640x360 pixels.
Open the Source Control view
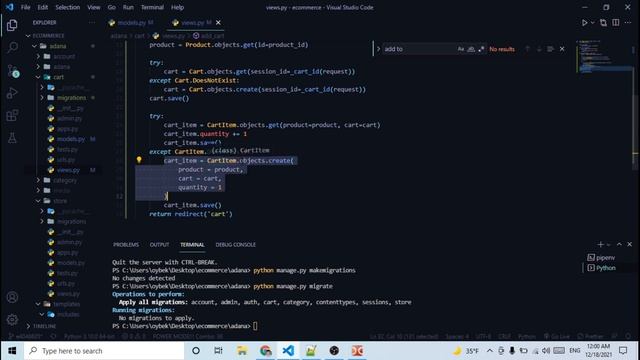pos(13,71)
